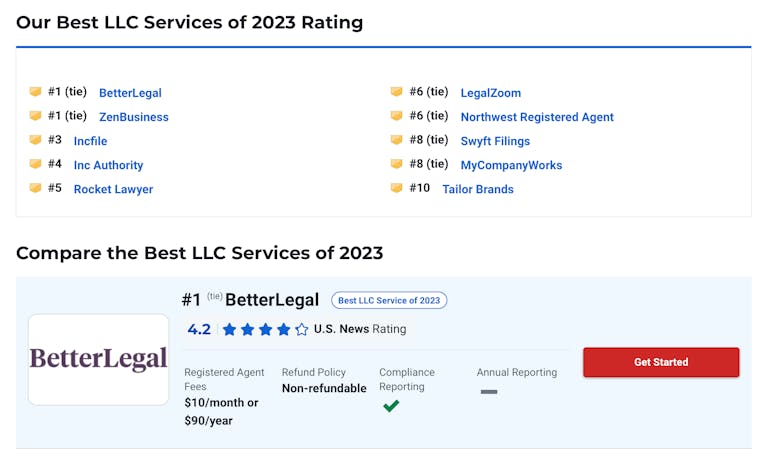Click the badge icon next to #10 Tailor Brands

pos(396,187)
